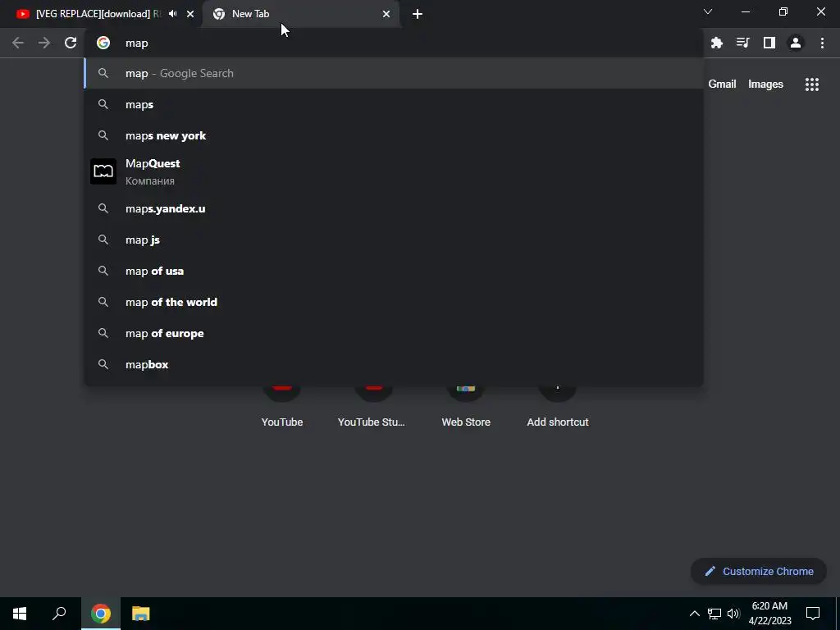
Task: Choose the 'map of the world' suggestion
Action: (394, 302)
